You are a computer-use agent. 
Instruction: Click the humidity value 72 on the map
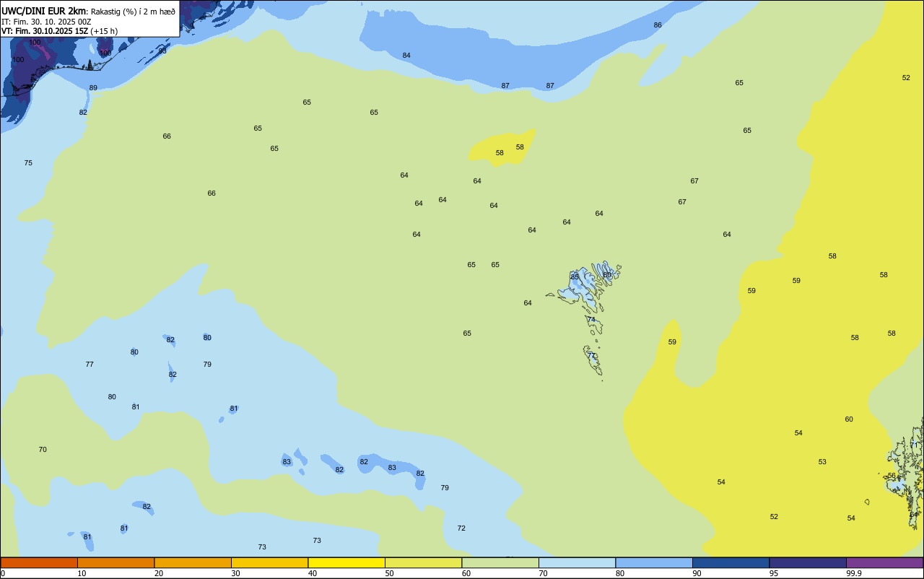pyautogui.click(x=461, y=528)
